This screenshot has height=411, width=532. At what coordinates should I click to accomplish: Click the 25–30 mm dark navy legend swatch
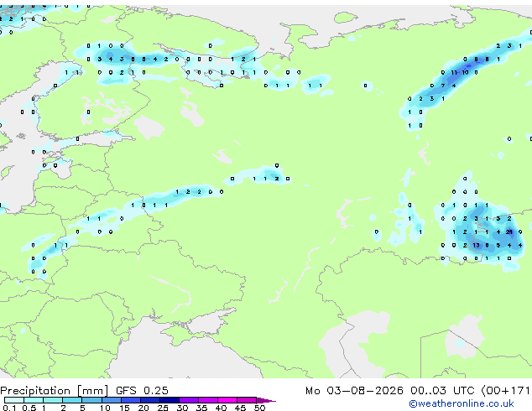[170, 400]
